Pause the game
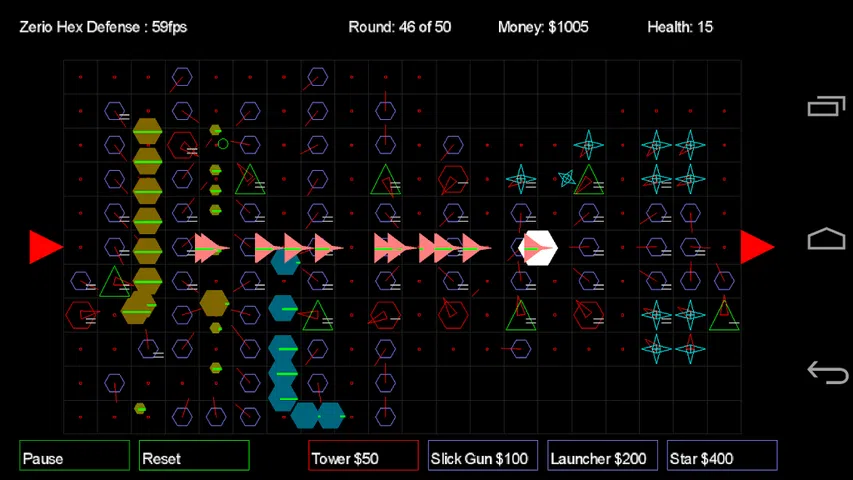Image resolution: width=853 pixels, height=480 pixels. (x=74, y=456)
